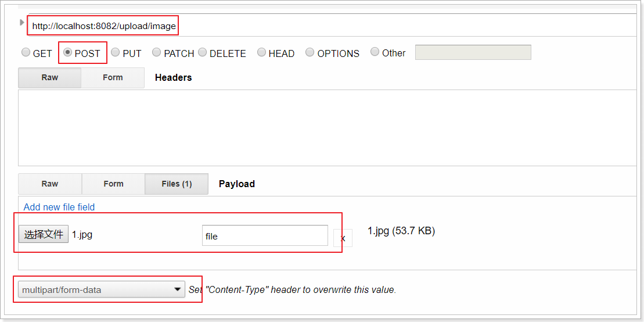Select the PUT method radio button

(x=116, y=53)
